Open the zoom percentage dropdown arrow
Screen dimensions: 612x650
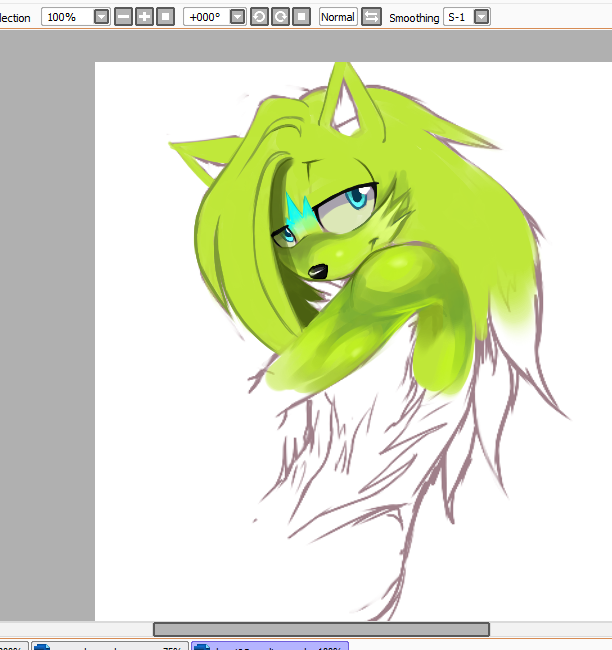click(x=101, y=17)
